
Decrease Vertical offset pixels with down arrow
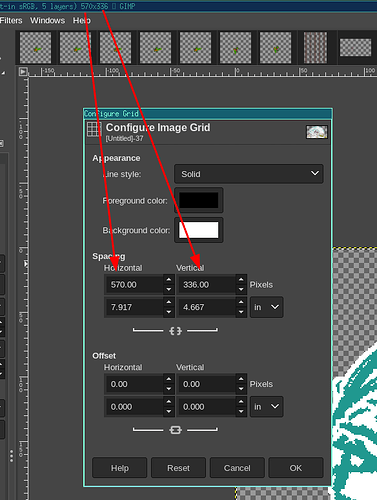click(x=241, y=389)
